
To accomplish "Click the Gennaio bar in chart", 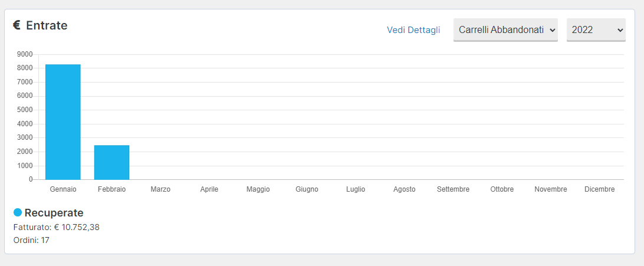I will [63, 122].
